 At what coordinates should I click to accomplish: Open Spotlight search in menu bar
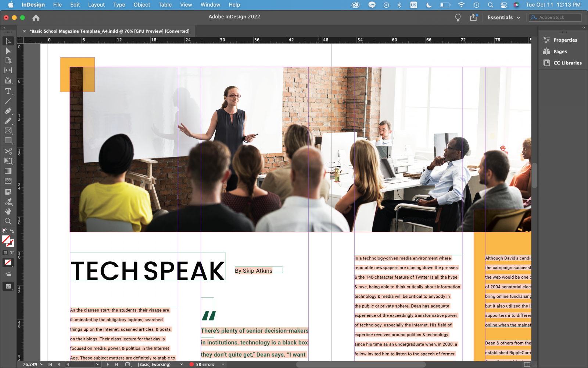point(490,5)
